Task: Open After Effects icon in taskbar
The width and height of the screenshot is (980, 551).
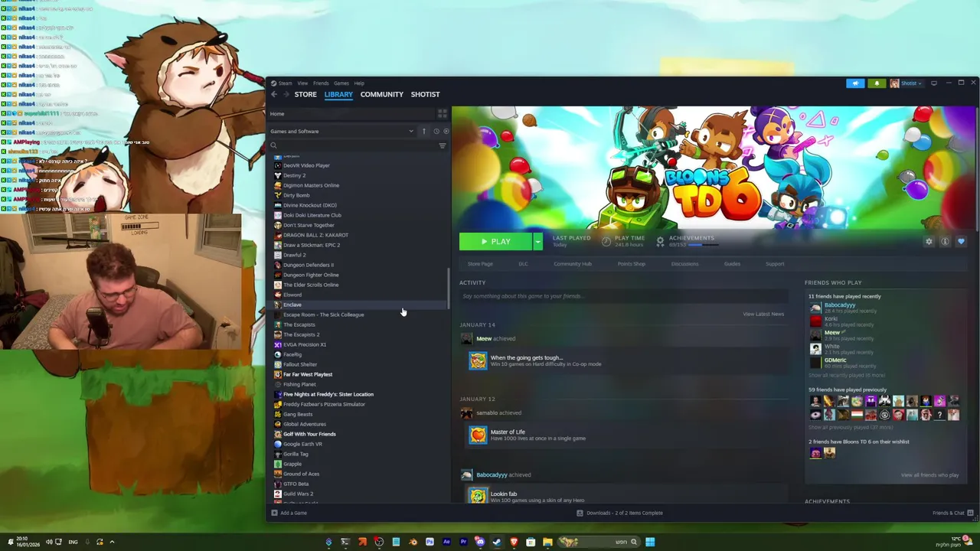Action: [x=446, y=542]
